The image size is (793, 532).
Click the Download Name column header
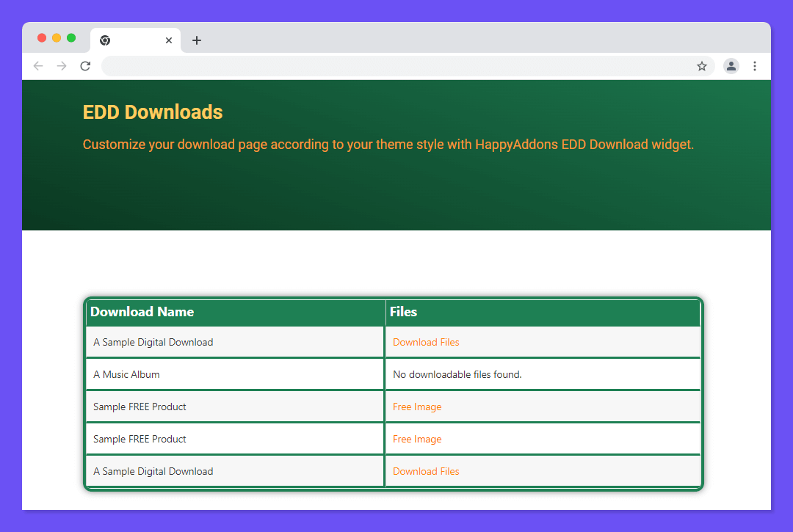click(x=236, y=312)
